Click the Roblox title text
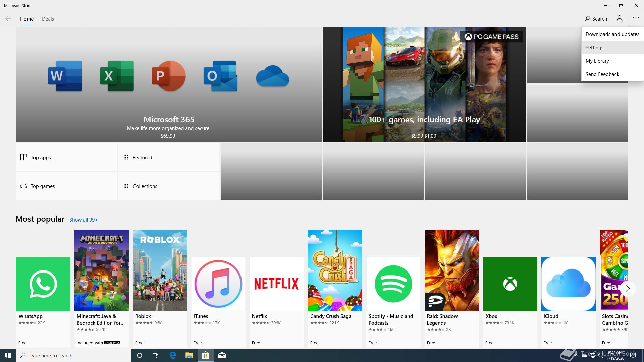 tap(143, 316)
